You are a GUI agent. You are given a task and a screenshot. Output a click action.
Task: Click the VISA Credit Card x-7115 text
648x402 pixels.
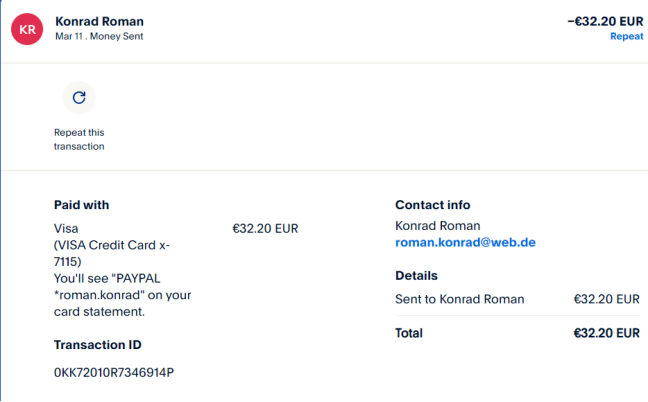coord(111,254)
